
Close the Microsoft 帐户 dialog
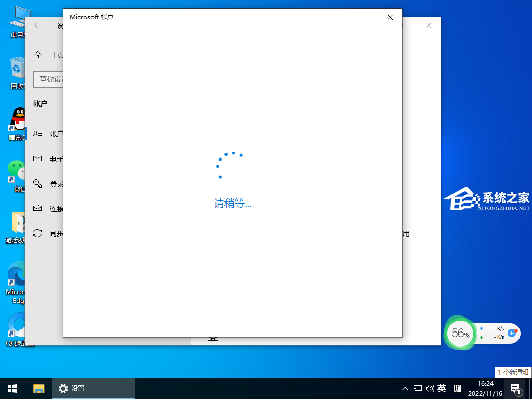point(390,17)
